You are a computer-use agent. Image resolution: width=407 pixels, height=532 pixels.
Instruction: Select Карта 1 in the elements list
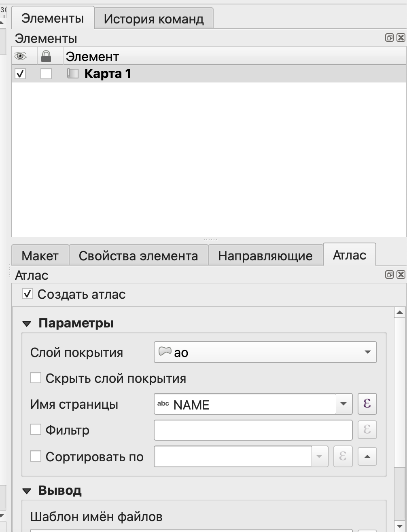(108, 74)
